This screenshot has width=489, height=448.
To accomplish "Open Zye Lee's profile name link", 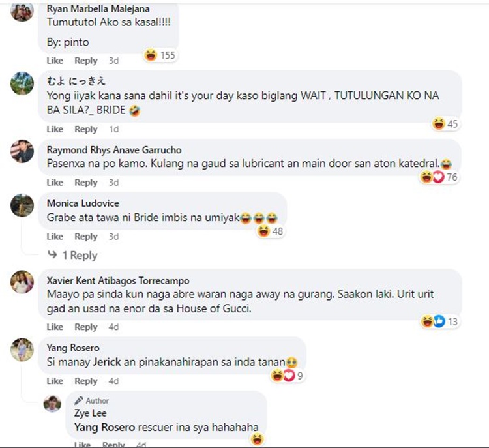I will point(91,413).
